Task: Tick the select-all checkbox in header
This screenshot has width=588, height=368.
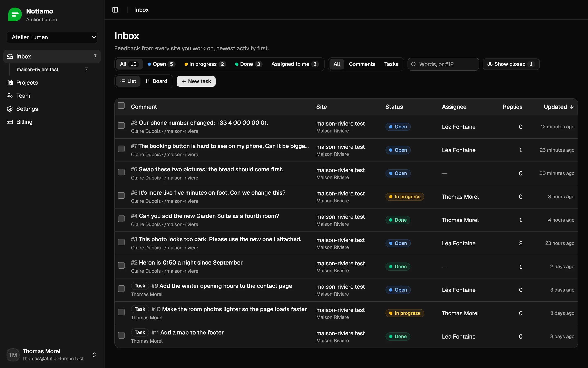Action: click(121, 106)
